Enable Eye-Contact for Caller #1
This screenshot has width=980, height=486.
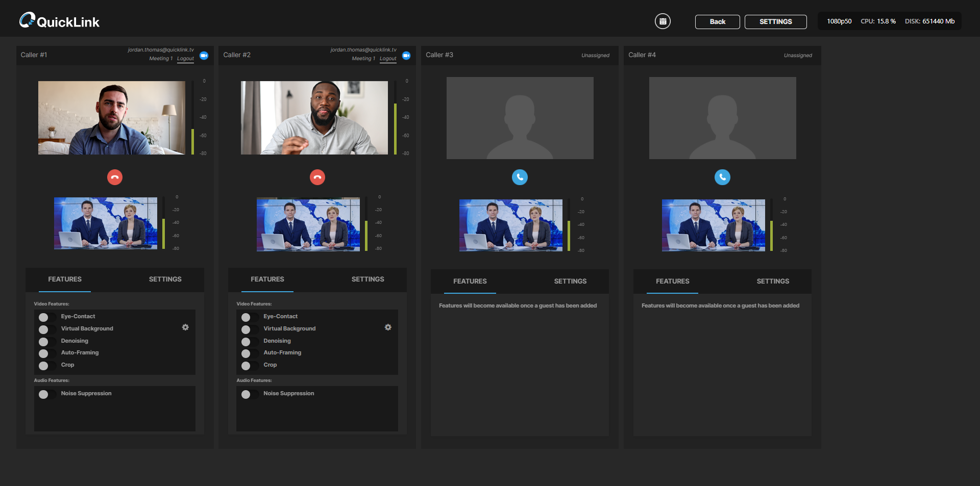point(46,317)
